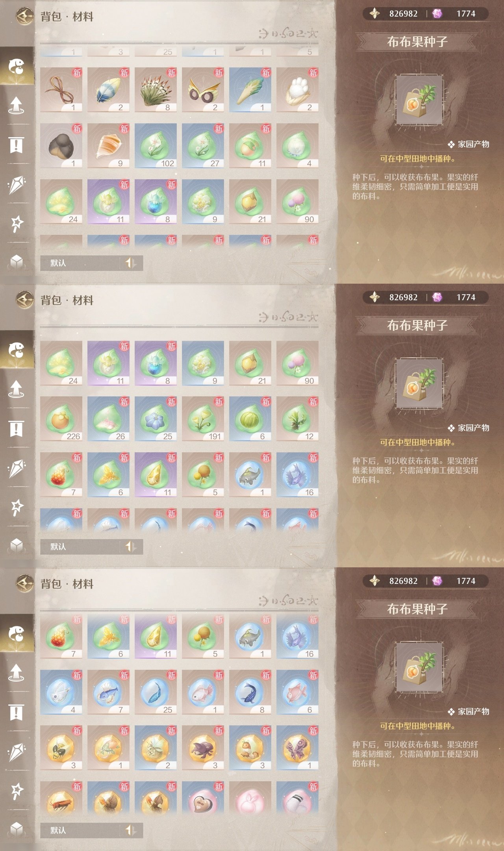Screen dimensions: 504x851
Task: Toggle sort direction arrow in bottom panel
Action: 131,830
